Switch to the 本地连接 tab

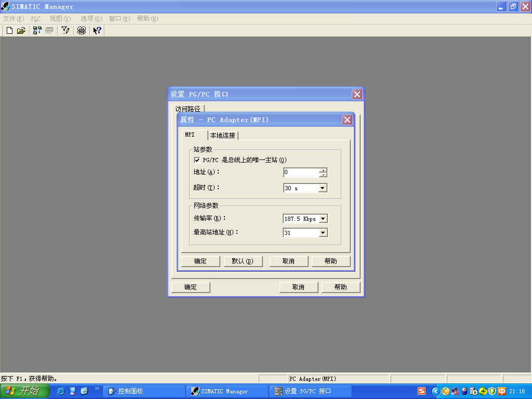[x=222, y=136]
